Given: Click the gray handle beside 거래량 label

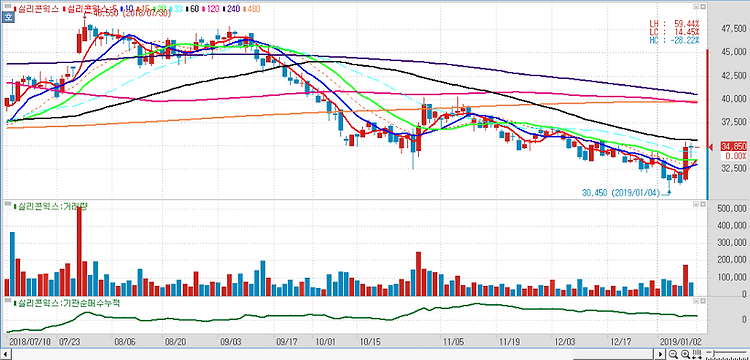Looking at the screenshot, I should 8,204.
